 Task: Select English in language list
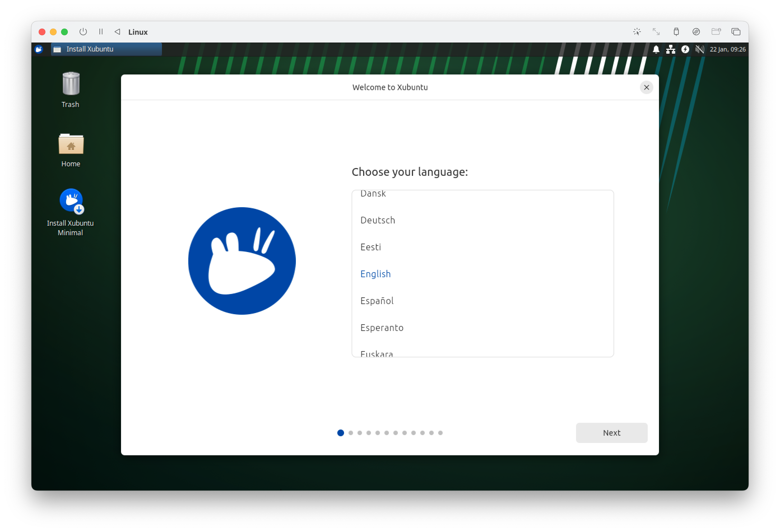click(x=483, y=274)
